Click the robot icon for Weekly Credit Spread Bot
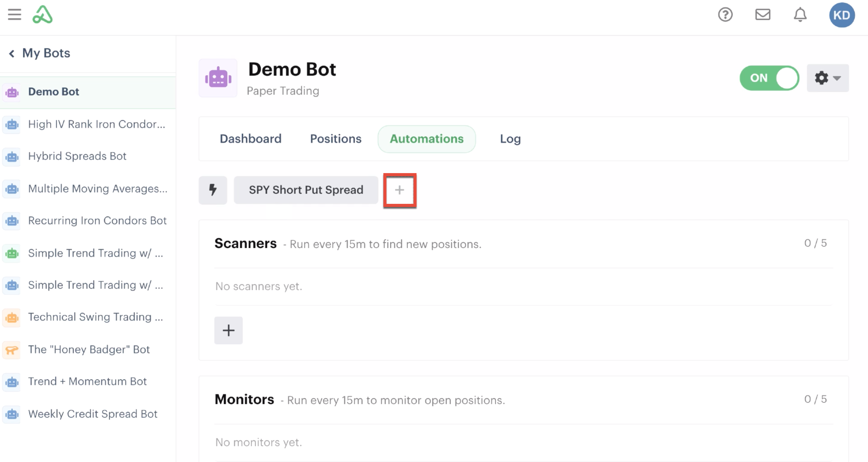The height and width of the screenshot is (462, 868). [x=12, y=414]
